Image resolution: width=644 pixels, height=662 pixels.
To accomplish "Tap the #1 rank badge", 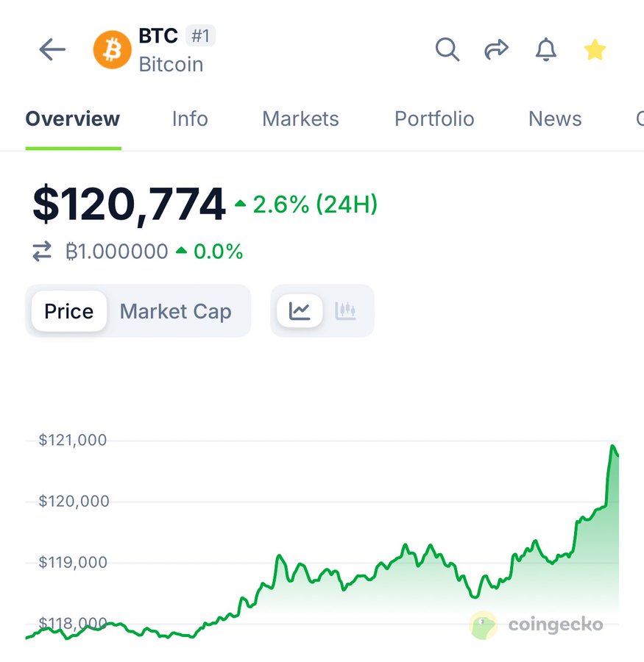I will click(199, 35).
